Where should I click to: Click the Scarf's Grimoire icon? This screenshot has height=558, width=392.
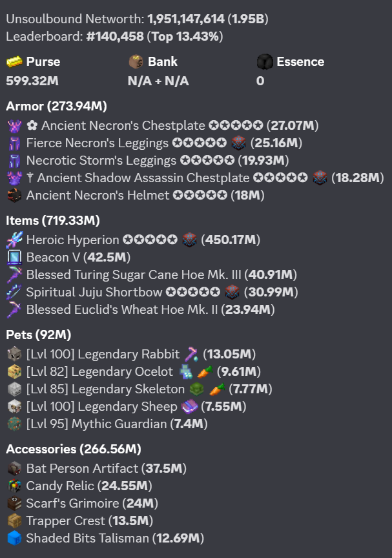pyautogui.click(x=14, y=503)
